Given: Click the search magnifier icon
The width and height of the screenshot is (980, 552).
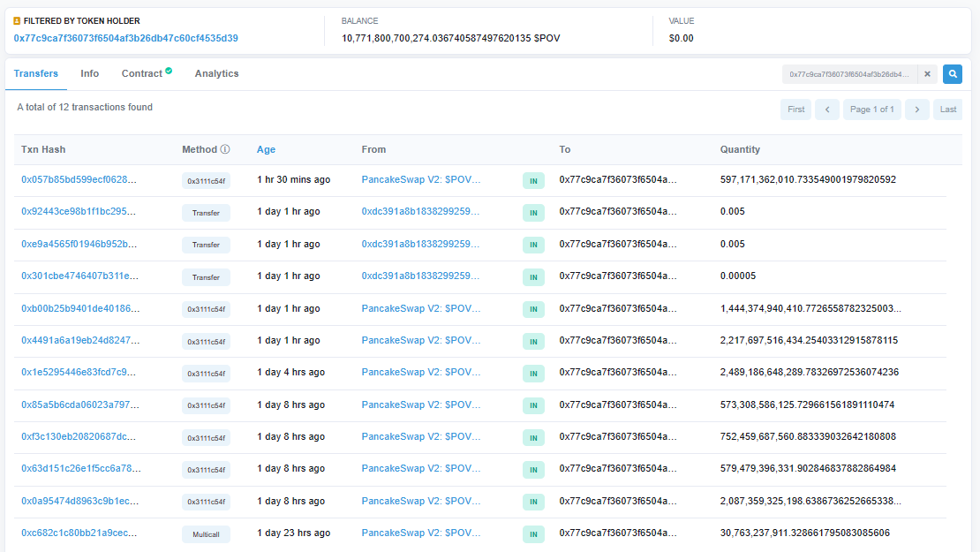Looking at the screenshot, I should [x=952, y=74].
